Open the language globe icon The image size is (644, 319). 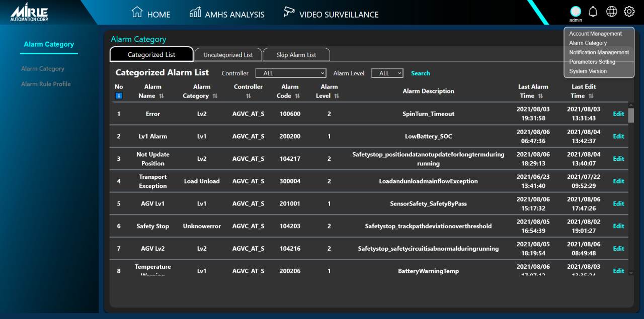pyautogui.click(x=611, y=12)
